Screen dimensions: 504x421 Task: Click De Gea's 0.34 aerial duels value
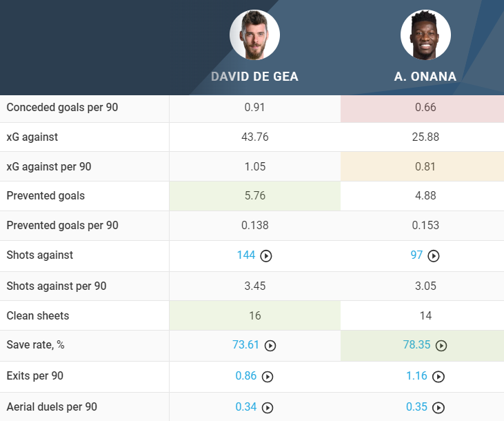(246, 407)
